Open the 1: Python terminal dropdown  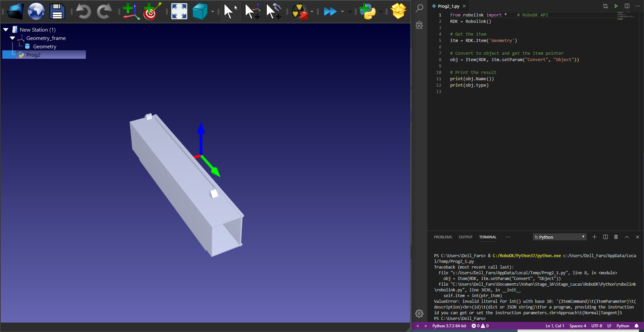559,237
